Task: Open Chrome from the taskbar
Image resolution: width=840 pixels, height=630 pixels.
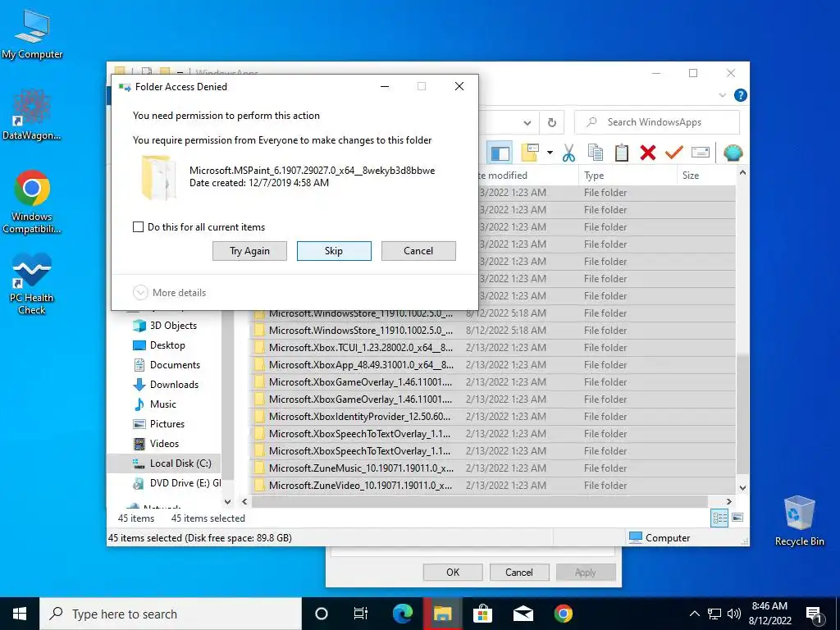Action: point(563,614)
